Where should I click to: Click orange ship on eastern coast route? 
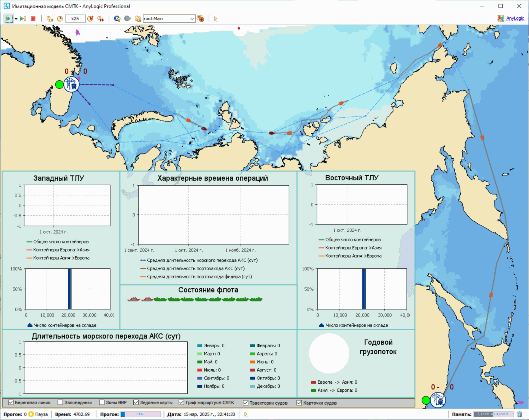[x=482, y=137]
